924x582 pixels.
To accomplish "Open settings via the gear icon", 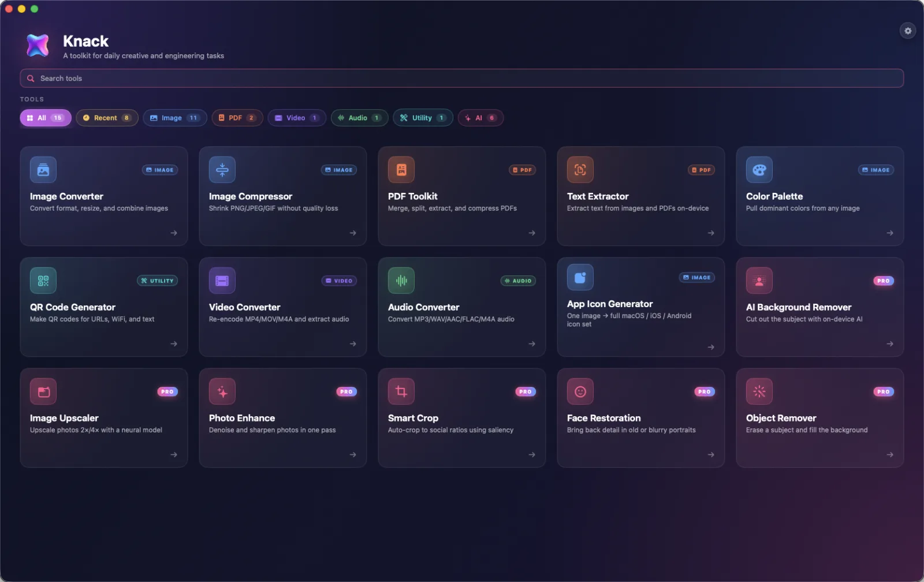I will pos(908,31).
